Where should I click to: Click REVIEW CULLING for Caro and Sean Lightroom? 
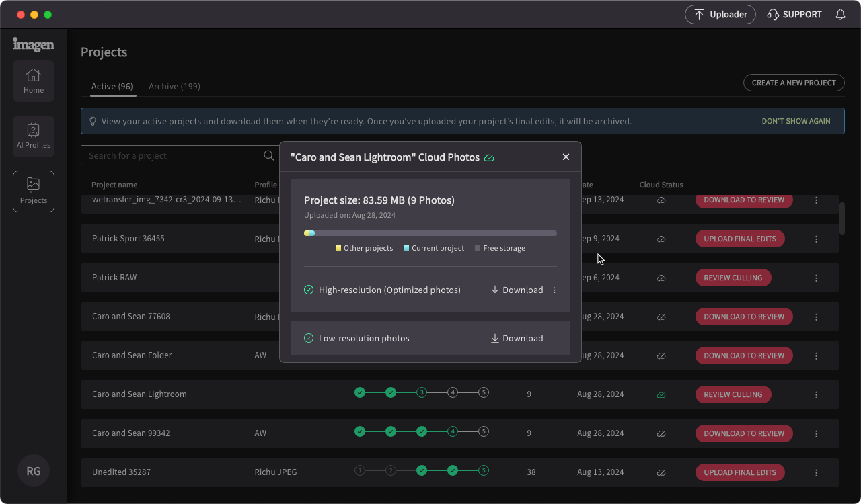733,394
